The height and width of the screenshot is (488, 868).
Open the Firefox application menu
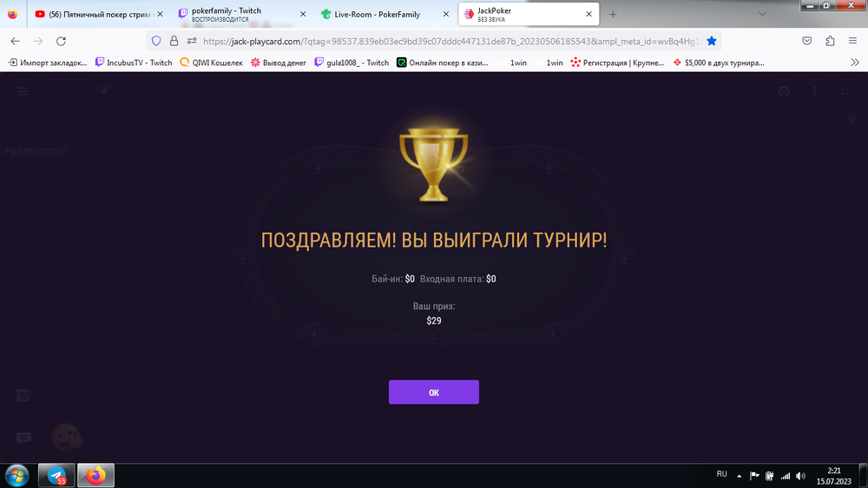(x=852, y=41)
